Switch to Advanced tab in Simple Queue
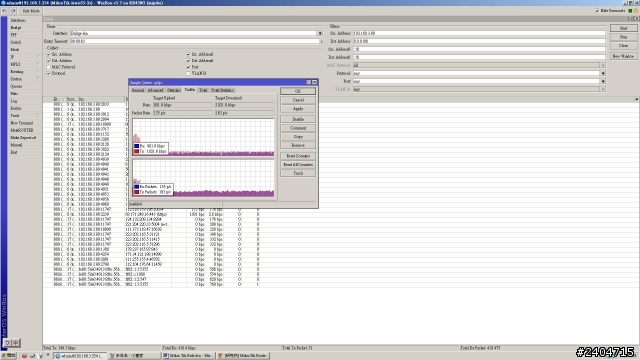 click(x=156, y=90)
